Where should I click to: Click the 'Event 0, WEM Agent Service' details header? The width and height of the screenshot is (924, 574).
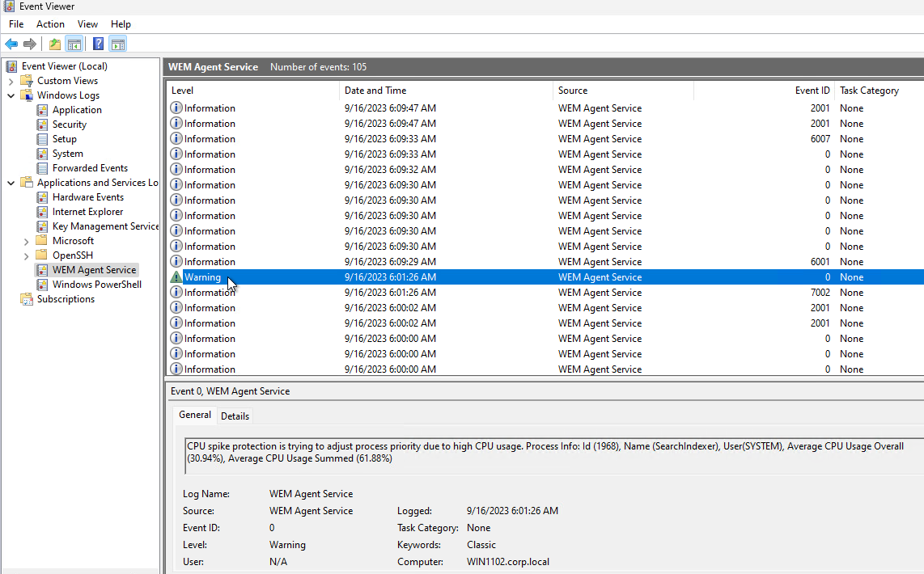click(230, 391)
